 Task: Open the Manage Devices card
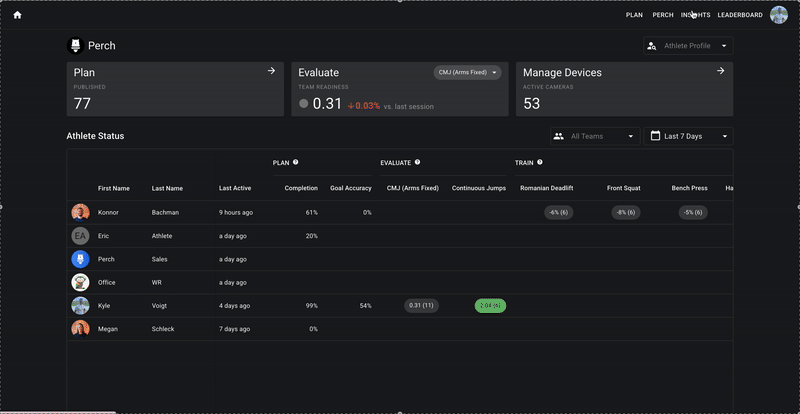pyautogui.click(x=624, y=89)
